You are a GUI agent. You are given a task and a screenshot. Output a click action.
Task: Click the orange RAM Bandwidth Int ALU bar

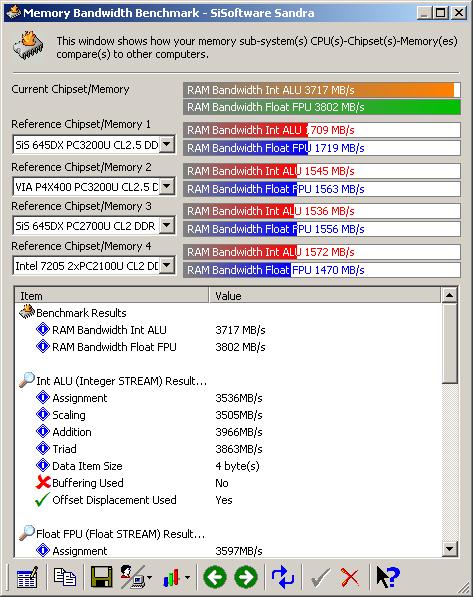322,90
